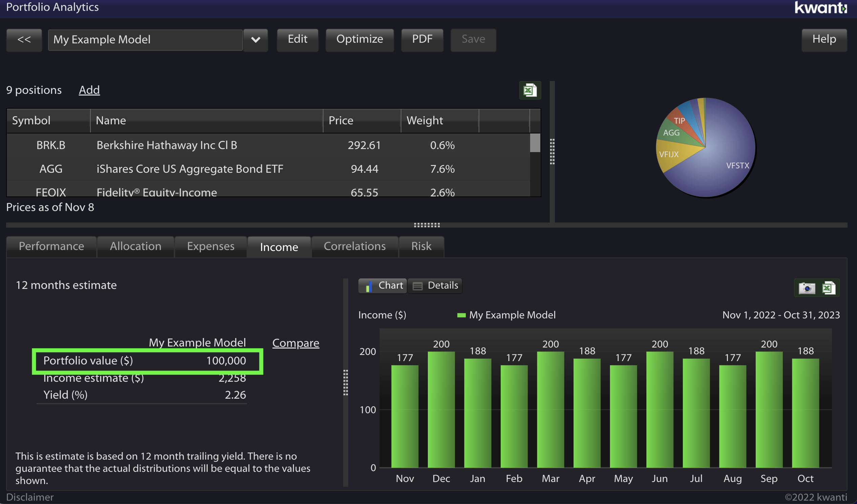Image resolution: width=857 pixels, height=504 pixels.
Task: Export income chart data to Excel
Action: [829, 288]
